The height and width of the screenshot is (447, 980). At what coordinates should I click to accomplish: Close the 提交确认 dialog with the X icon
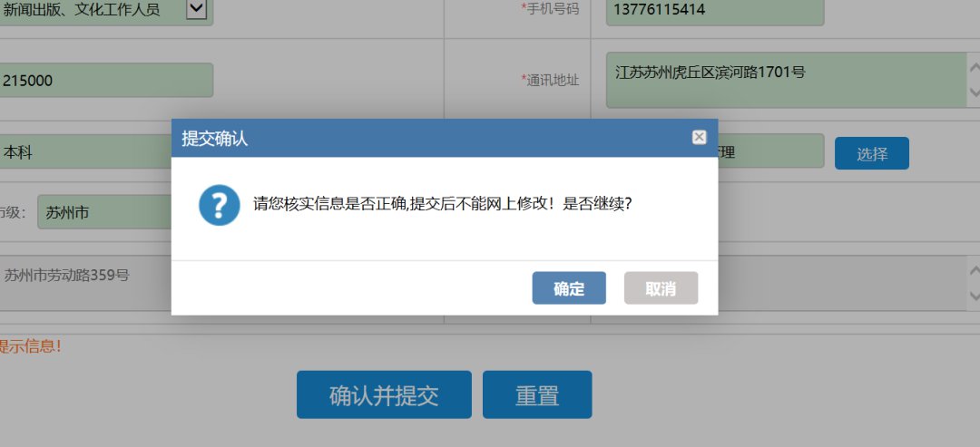(x=700, y=137)
